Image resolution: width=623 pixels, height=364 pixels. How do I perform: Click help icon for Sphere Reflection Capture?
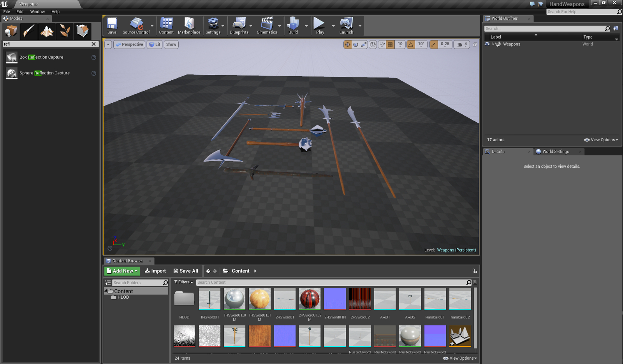[x=93, y=73]
